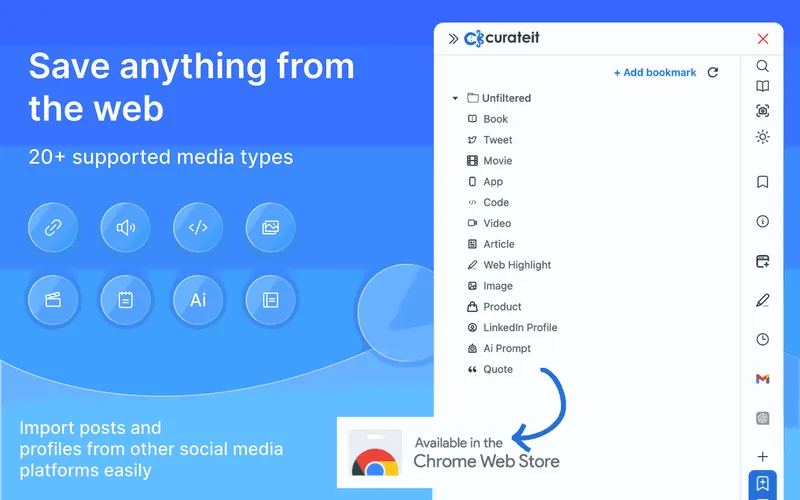Open search from the sidebar magnifier icon
Screen dimensions: 800x500
click(762, 66)
